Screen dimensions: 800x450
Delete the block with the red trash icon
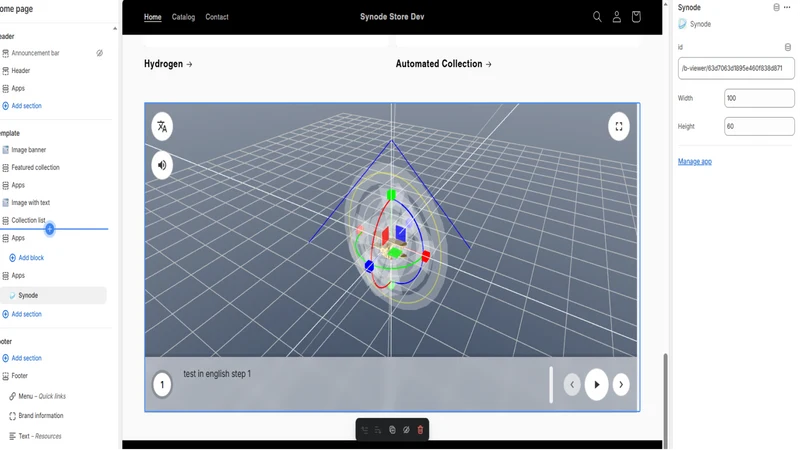tap(420, 430)
